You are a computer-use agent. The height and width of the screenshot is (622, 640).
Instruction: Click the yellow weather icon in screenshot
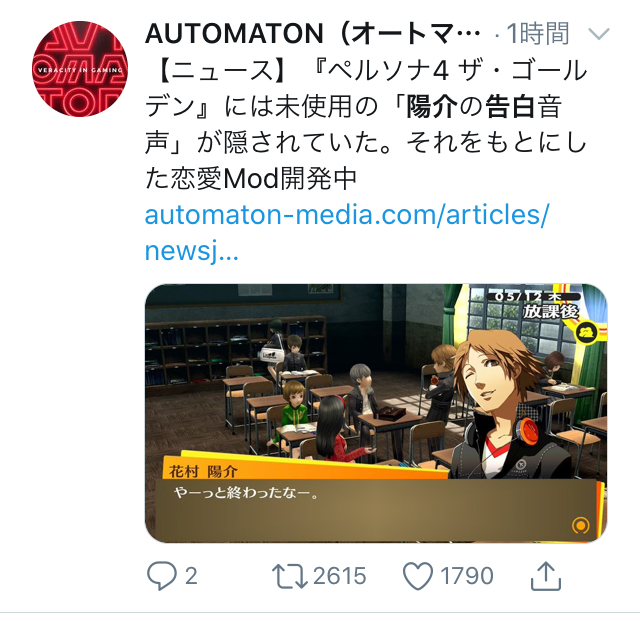coord(587,333)
